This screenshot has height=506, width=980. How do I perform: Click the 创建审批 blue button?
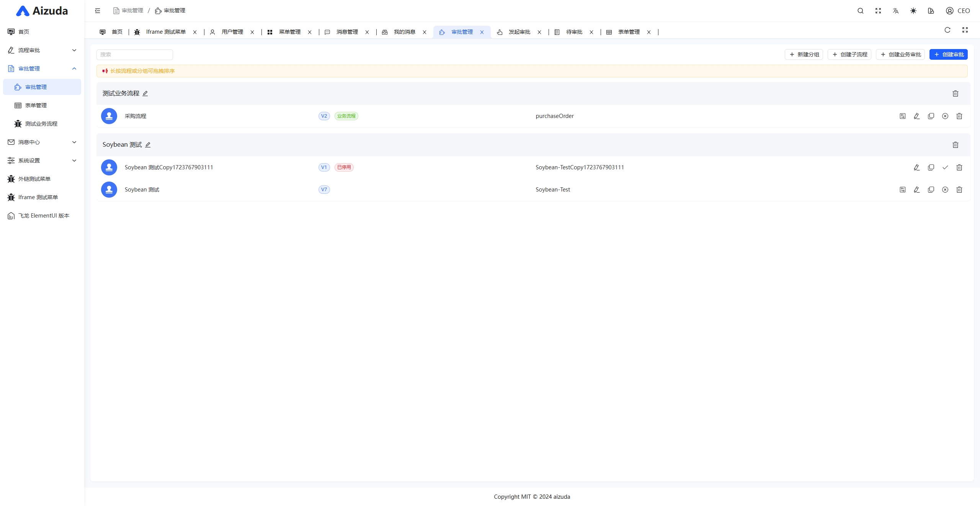949,54
